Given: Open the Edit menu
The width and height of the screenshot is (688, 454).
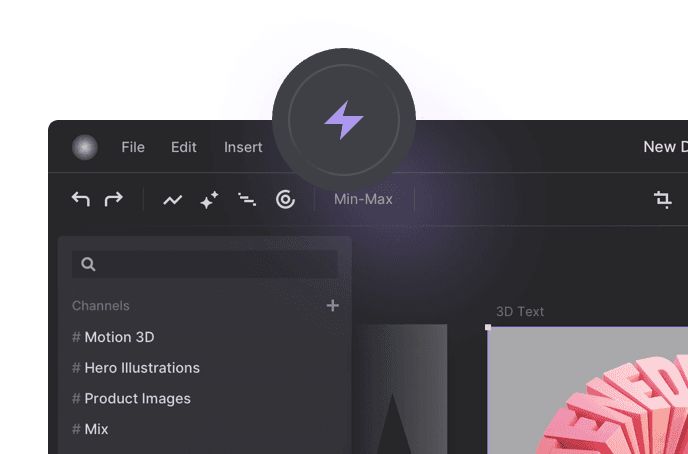Looking at the screenshot, I should [x=184, y=147].
